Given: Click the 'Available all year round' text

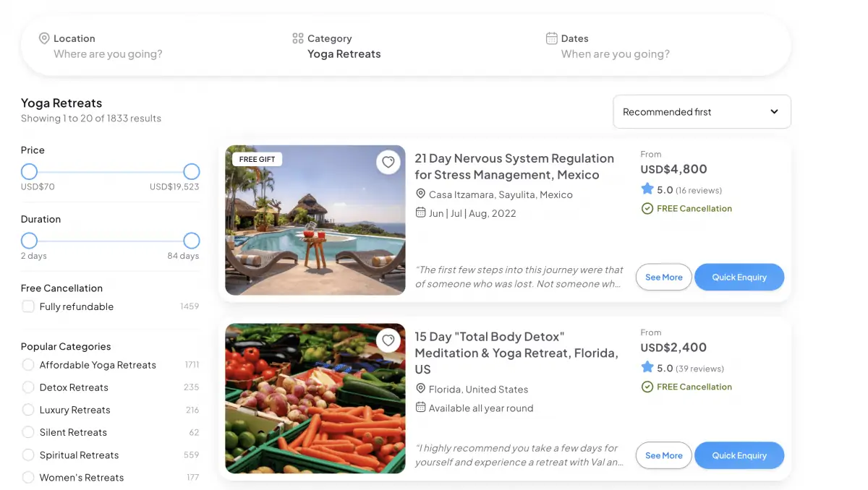Looking at the screenshot, I should 481,408.
